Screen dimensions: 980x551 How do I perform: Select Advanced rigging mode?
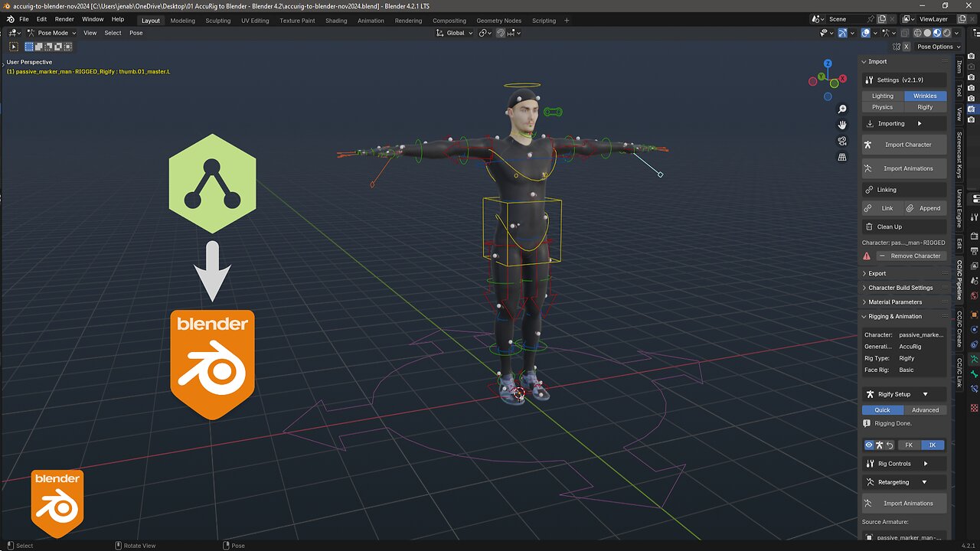[925, 410]
